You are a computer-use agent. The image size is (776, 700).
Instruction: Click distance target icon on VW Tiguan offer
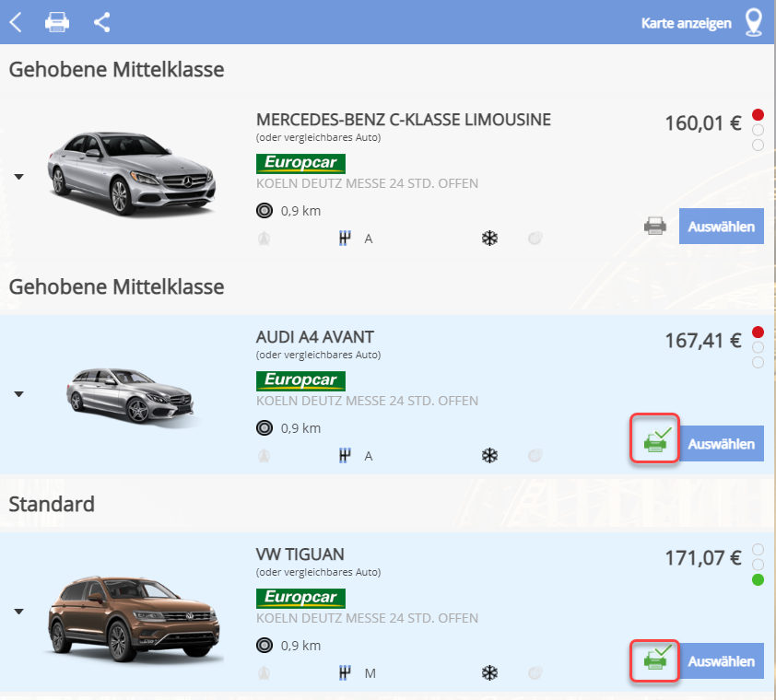[265, 645]
